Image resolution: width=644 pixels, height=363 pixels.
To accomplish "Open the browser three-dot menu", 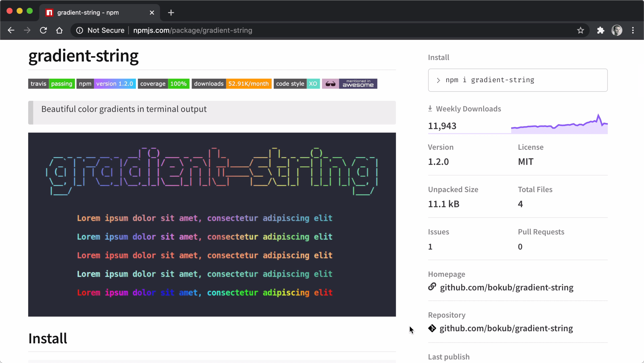I will (x=633, y=30).
